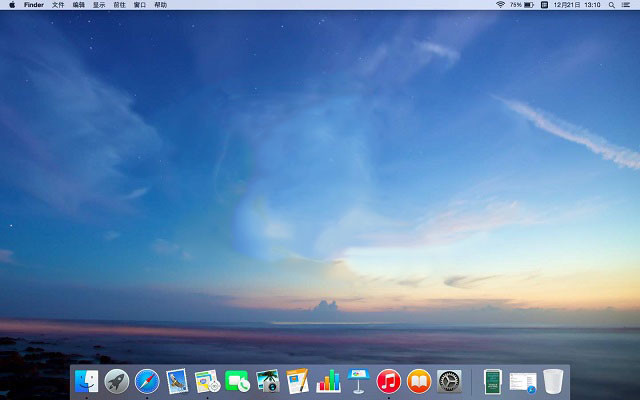Screen dimensions: 640x400
Task: Open Numbers bar chart icon in Dock
Action: [328, 381]
